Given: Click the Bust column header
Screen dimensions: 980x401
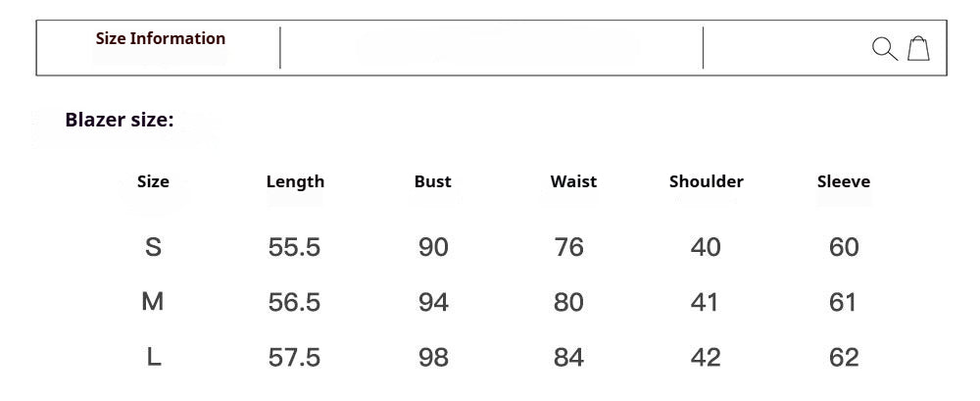Looking at the screenshot, I should click(432, 181).
